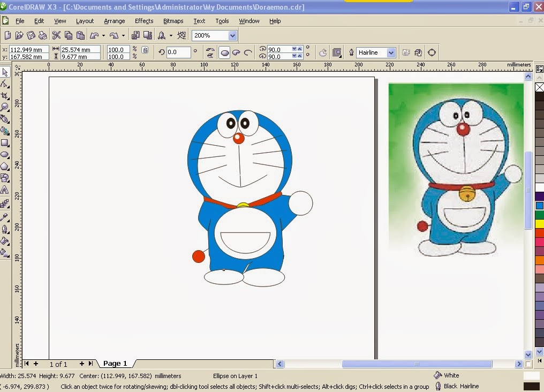The image size is (544, 392).
Task: Click the Print icon
Action: coord(43,35)
